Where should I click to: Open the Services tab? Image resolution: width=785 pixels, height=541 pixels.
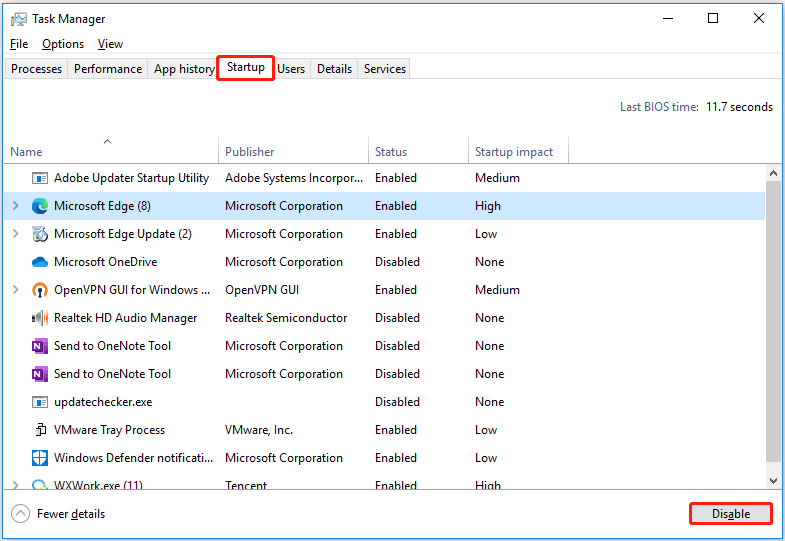385,69
